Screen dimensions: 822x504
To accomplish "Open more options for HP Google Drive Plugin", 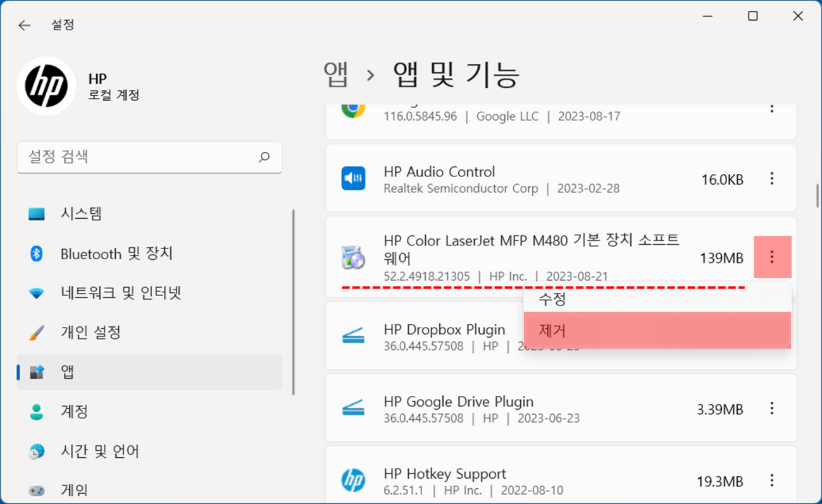I will coord(771,409).
